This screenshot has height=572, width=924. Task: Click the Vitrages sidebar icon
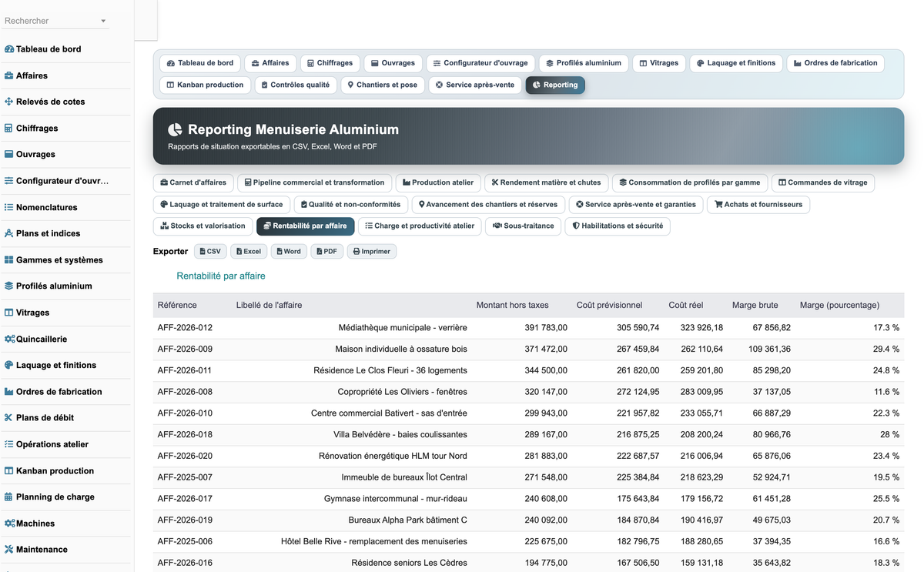coord(9,313)
